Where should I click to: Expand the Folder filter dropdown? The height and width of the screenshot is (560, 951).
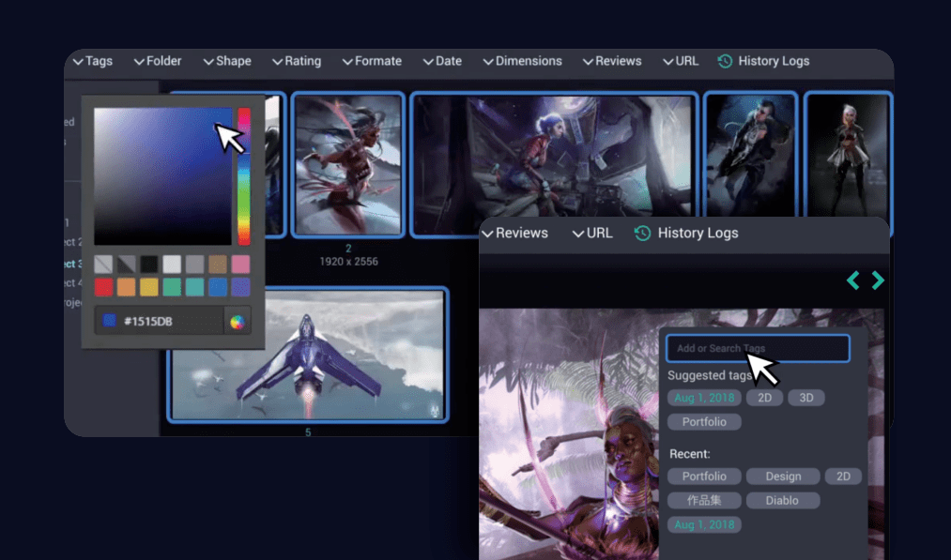point(158,61)
